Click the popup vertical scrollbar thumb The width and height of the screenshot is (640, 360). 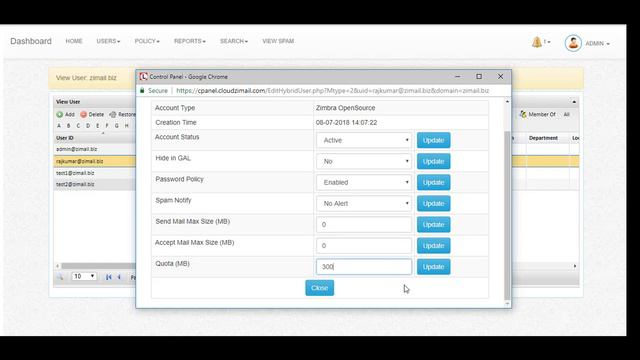(507, 216)
